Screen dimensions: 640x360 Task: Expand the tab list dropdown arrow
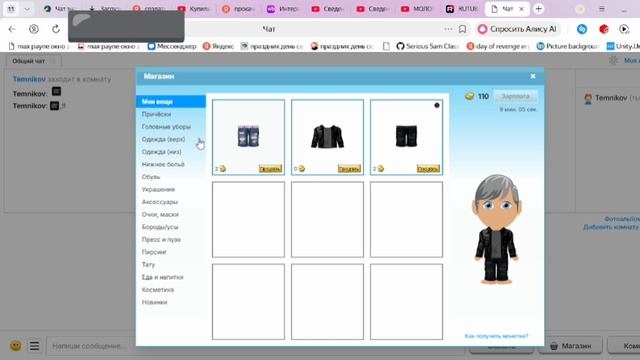click(x=27, y=9)
